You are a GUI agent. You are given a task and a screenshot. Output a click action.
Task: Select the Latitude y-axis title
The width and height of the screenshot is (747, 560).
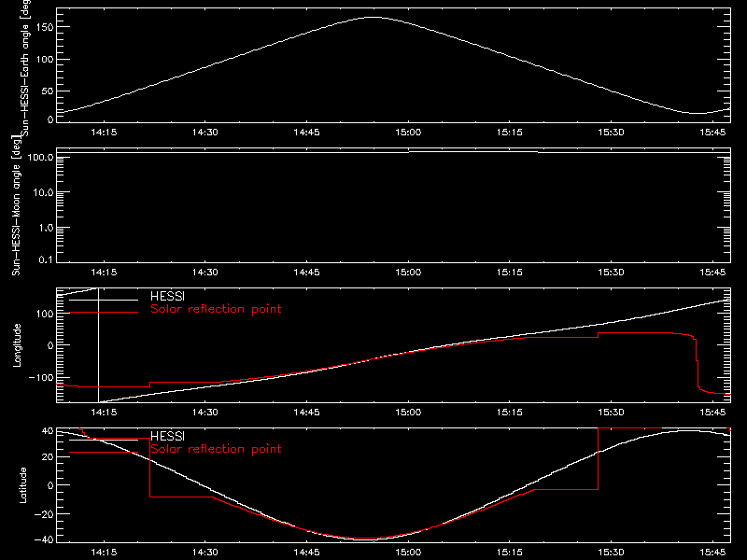[x=22, y=484]
